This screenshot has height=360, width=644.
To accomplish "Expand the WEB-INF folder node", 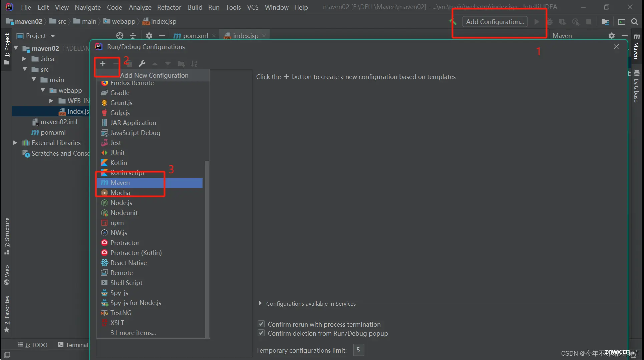I will point(51,101).
